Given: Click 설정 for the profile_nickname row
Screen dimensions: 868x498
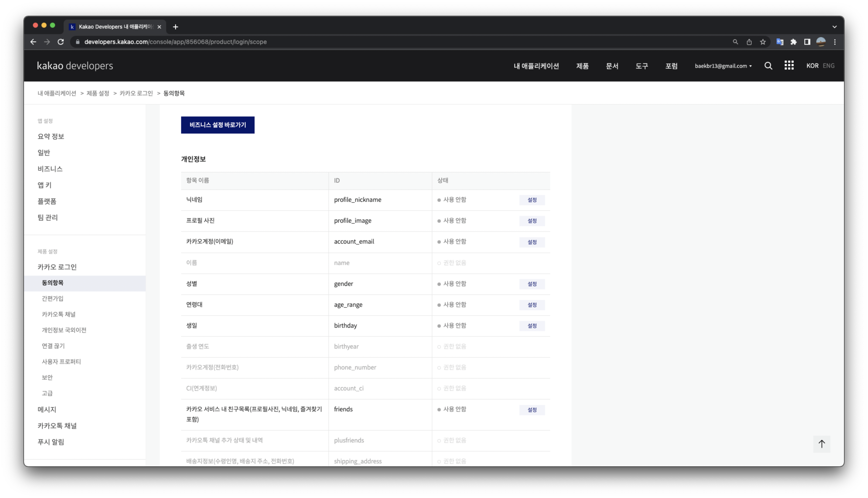Looking at the screenshot, I should click(532, 200).
